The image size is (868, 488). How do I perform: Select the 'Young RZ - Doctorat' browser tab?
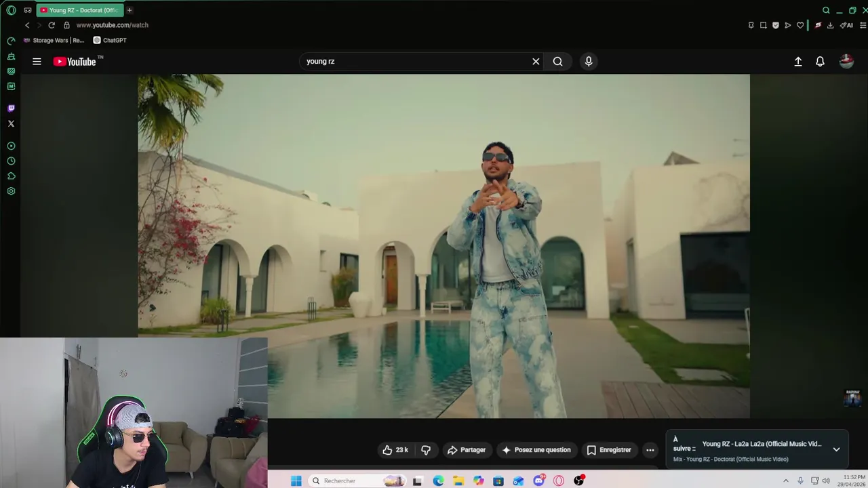(x=80, y=10)
